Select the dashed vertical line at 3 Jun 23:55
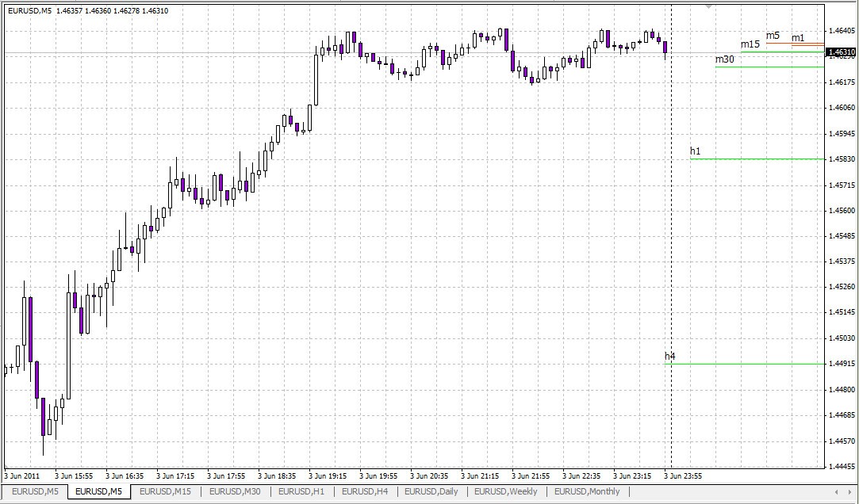859x504 pixels. point(672,238)
